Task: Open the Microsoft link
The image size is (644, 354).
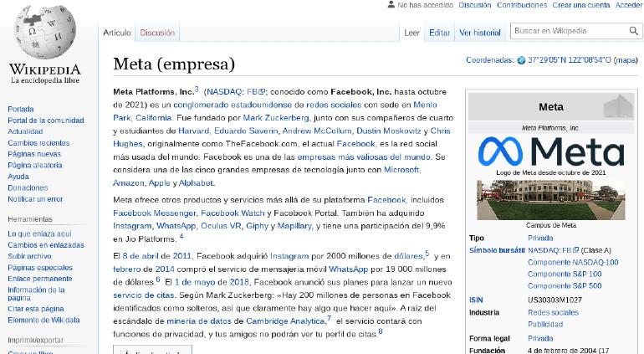Action: 401,170
